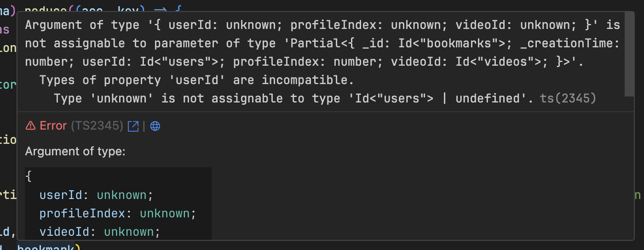Click the scrollbar track below the thumb

630,168
